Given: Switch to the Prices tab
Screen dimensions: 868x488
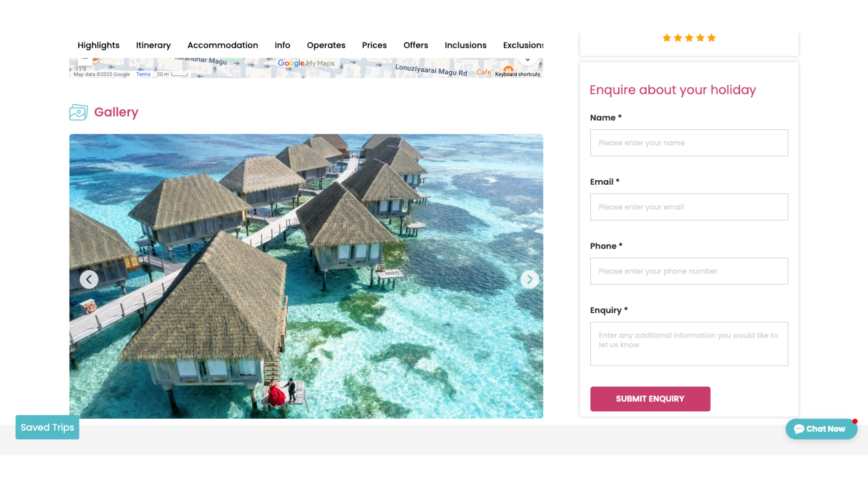Looking at the screenshot, I should (x=374, y=45).
